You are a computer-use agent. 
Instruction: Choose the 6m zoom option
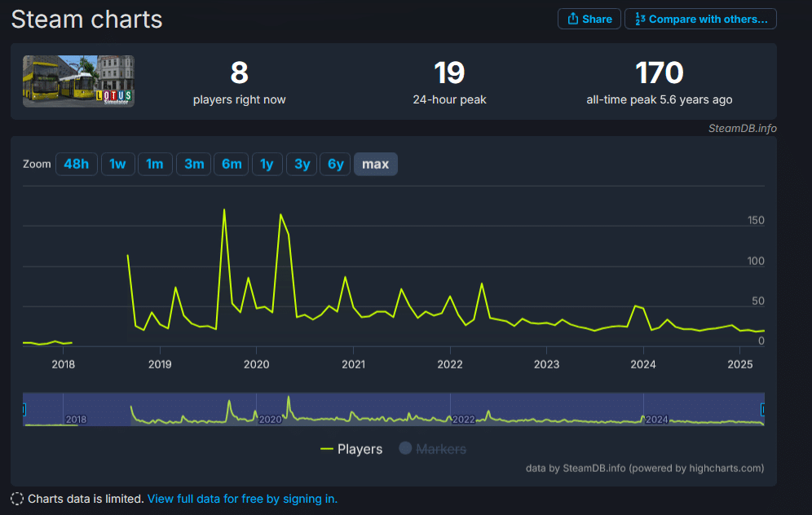click(x=232, y=164)
